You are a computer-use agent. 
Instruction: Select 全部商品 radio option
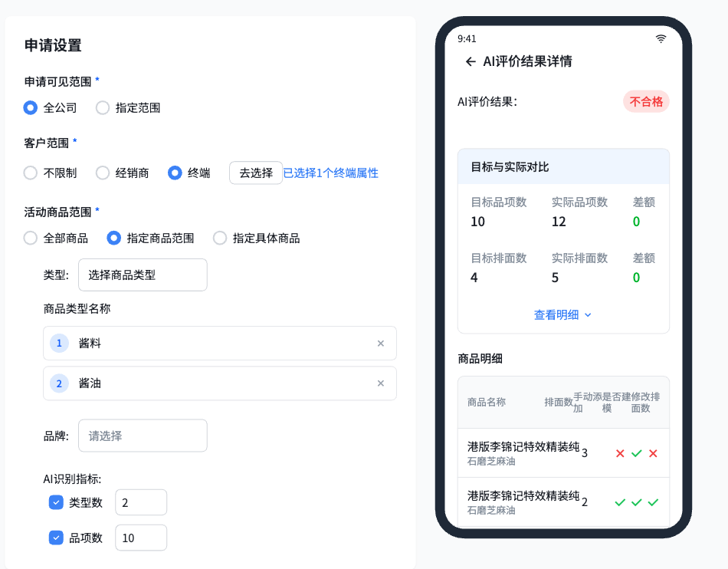tap(31, 238)
